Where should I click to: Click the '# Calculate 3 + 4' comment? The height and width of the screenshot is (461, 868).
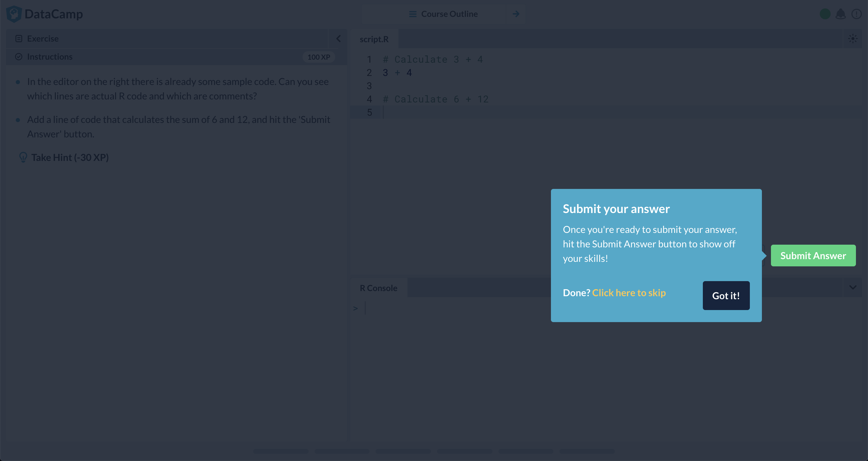click(x=433, y=59)
